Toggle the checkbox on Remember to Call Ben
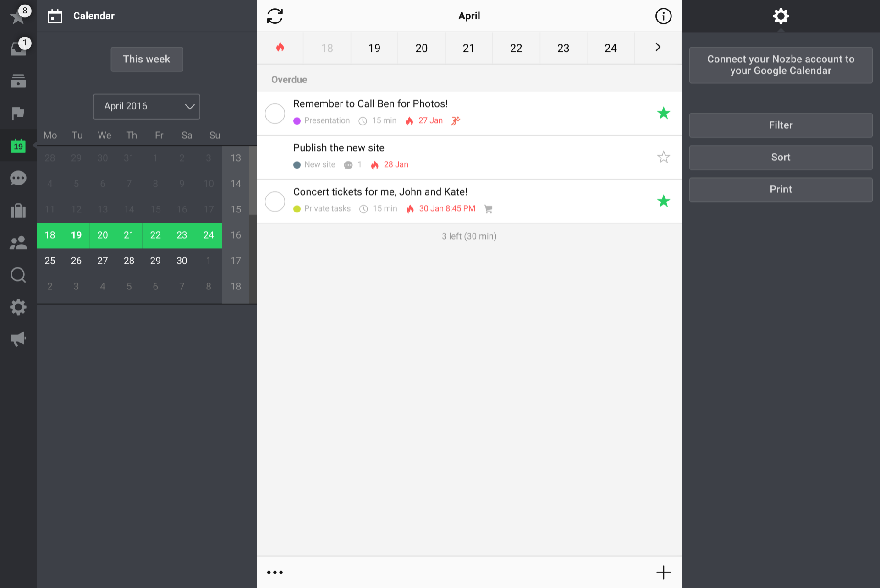The image size is (880, 588). (275, 112)
